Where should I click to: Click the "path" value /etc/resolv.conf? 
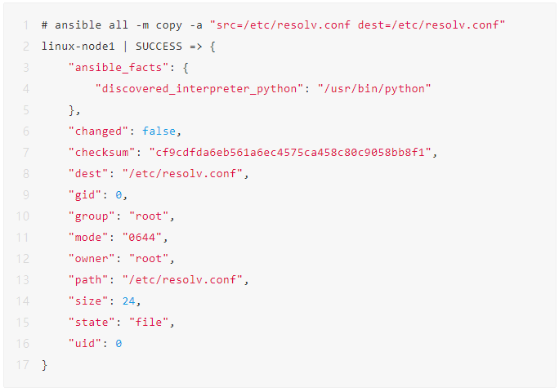click(x=182, y=280)
